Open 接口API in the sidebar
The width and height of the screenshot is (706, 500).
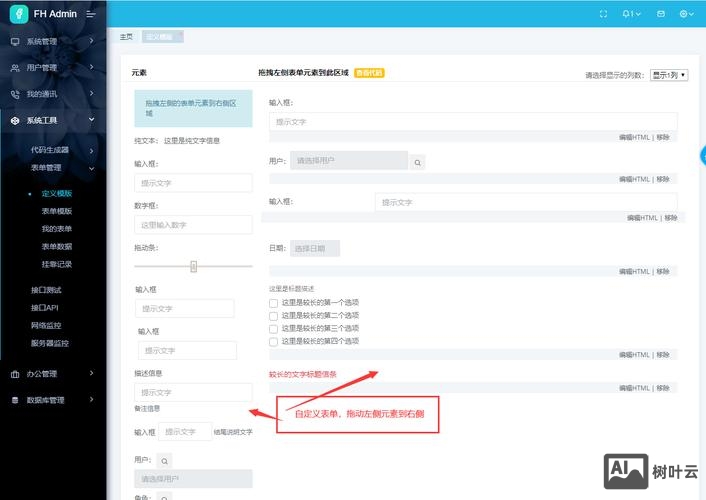45,308
